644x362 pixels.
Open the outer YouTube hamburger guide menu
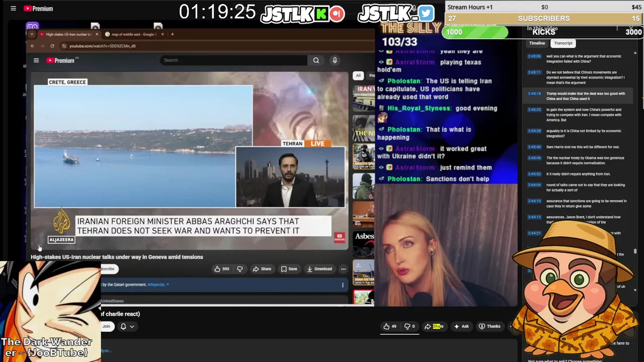coord(13,9)
